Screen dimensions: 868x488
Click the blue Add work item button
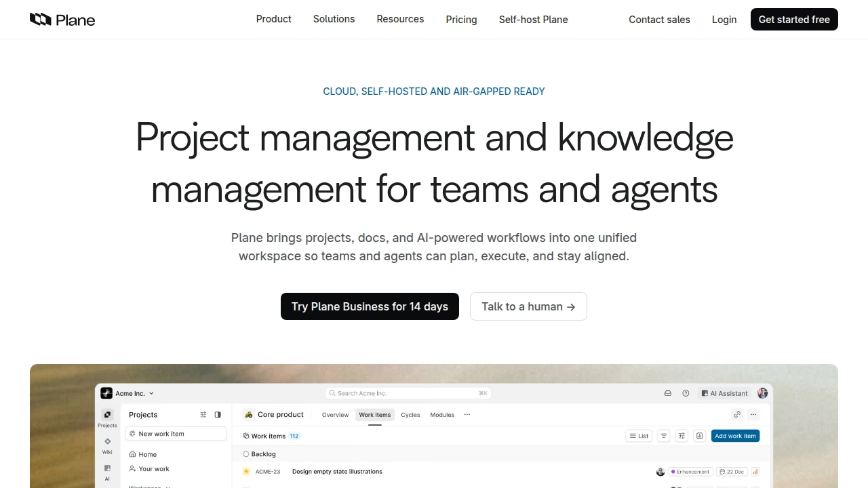(735, 436)
